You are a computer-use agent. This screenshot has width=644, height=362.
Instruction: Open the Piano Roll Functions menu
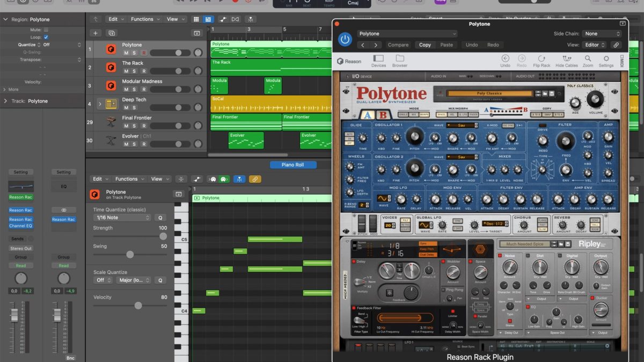[129, 179]
